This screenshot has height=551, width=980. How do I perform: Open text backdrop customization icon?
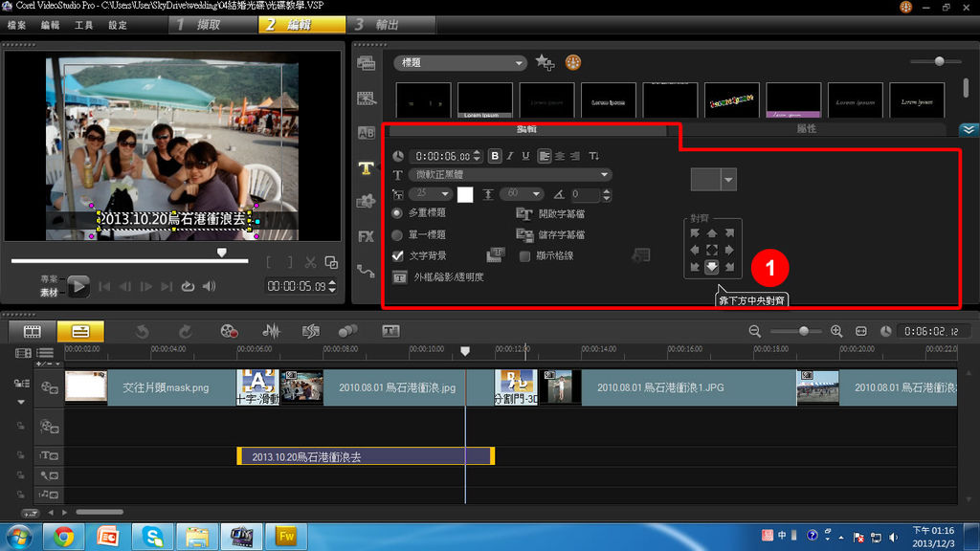pos(496,254)
